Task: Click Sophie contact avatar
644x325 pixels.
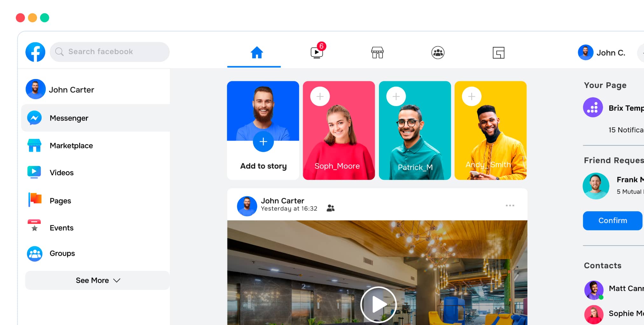Action: point(594,314)
